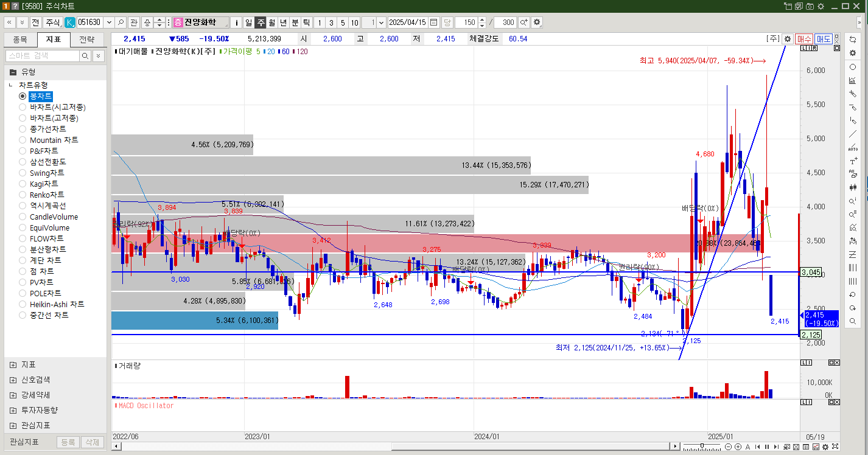
Task: Expand the 강세약세 section
Action: coord(13,395)
